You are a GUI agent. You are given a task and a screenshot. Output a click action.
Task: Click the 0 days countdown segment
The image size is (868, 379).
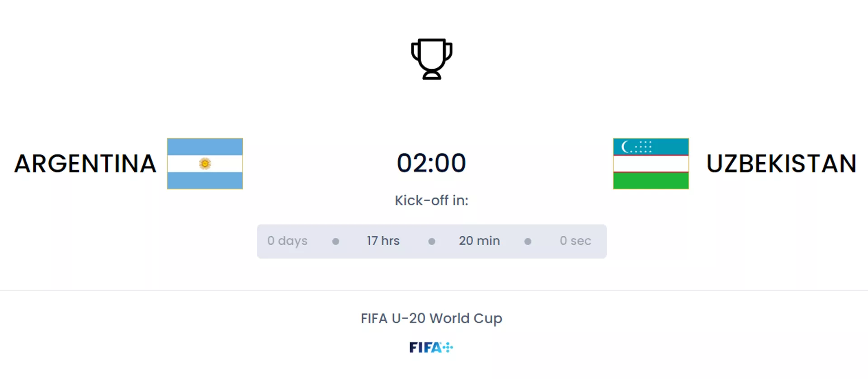click(x=287, y=241)
